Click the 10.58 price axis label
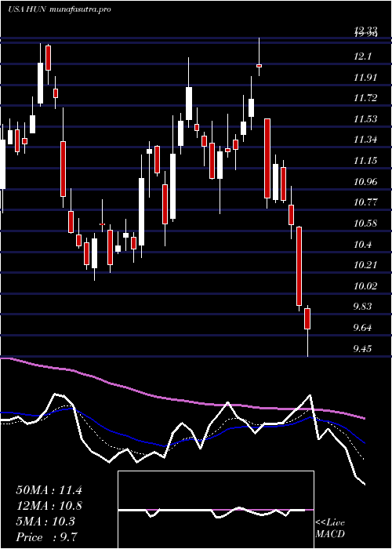Viewport: 392px width, 549px height. tap(365, 223)
